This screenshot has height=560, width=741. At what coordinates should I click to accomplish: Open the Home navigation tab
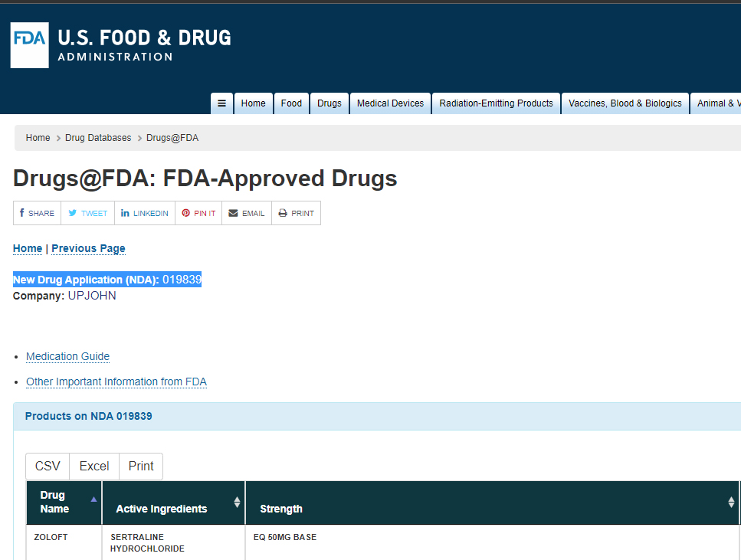pyautogui.click(x=254, y=103)
